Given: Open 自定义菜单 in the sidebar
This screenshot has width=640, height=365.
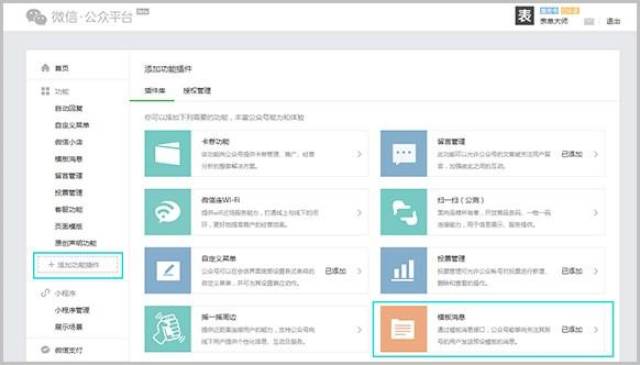Looking at the screenshot, I should pos(72,125).
